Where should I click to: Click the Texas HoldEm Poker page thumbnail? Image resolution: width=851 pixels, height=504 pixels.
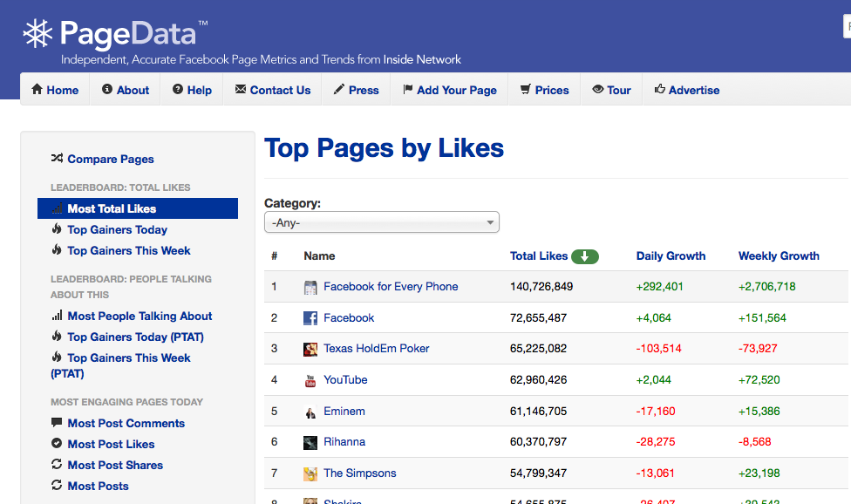pos(310,350)
